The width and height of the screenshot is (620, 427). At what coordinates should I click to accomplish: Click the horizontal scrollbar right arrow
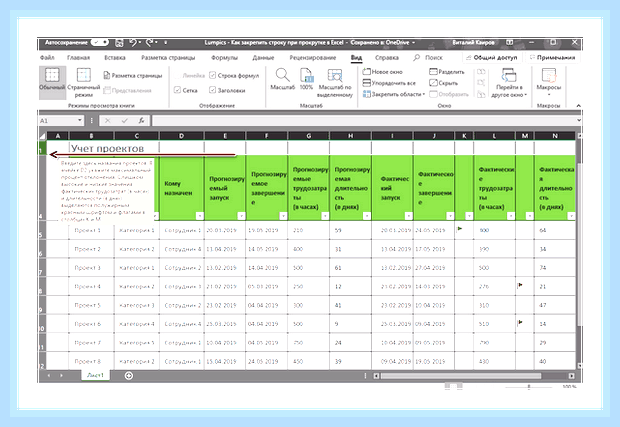click(571, 376)
